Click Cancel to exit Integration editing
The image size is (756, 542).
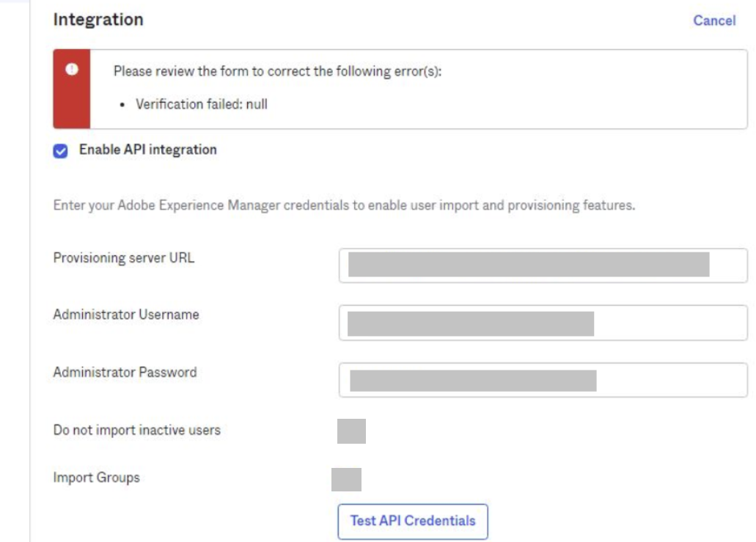pos(713,21)
